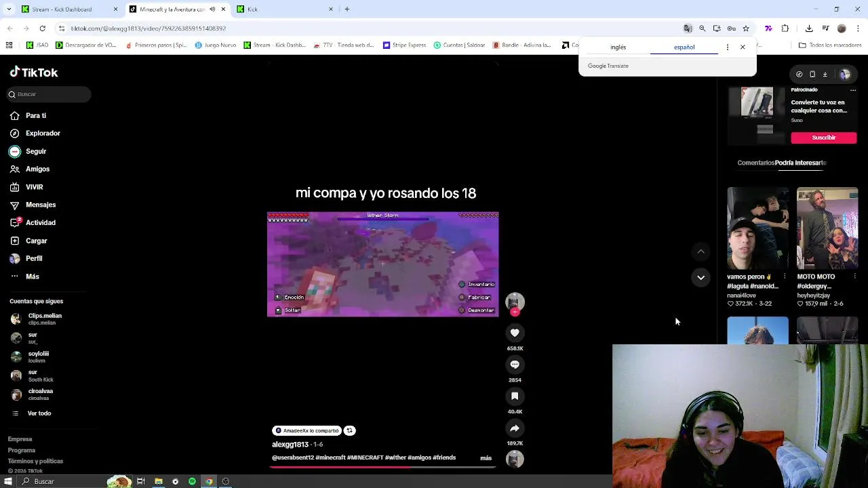Open Cargar upload page
Viewport: 868px width, 488px height.
click(x=28, y=241)
